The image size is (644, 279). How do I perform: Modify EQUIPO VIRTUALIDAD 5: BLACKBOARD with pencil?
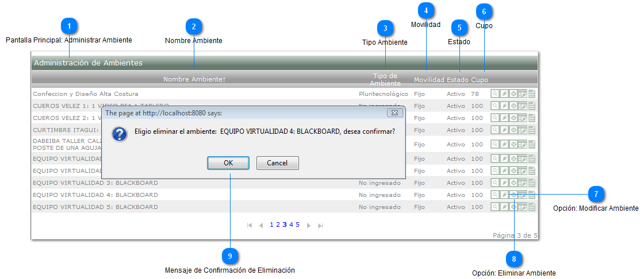[x=504, y=207]
